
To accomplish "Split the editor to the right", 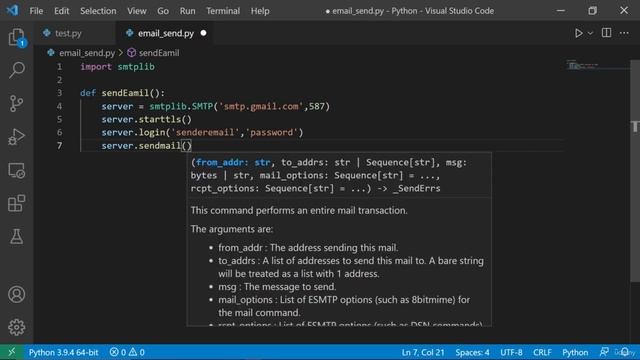I will pos(607,33).
